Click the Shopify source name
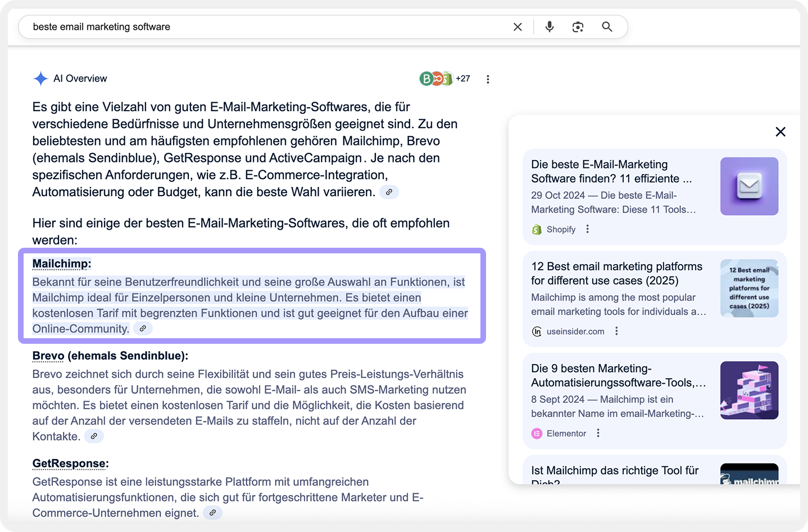 [561, 229]
